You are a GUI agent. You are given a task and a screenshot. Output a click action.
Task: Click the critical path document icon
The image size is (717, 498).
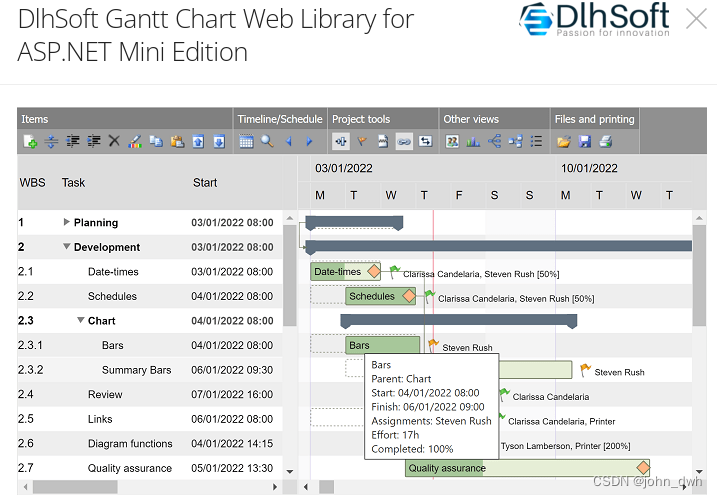coord(383,142)
